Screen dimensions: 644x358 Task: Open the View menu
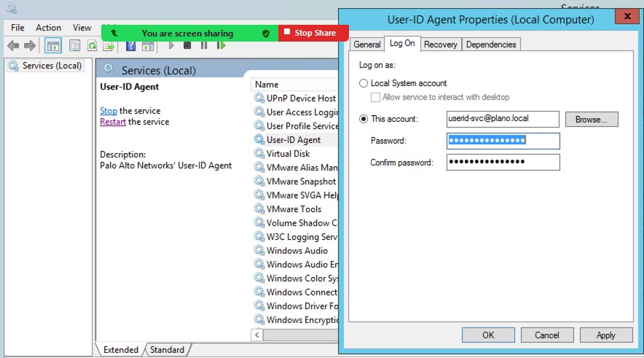point(82,28)
